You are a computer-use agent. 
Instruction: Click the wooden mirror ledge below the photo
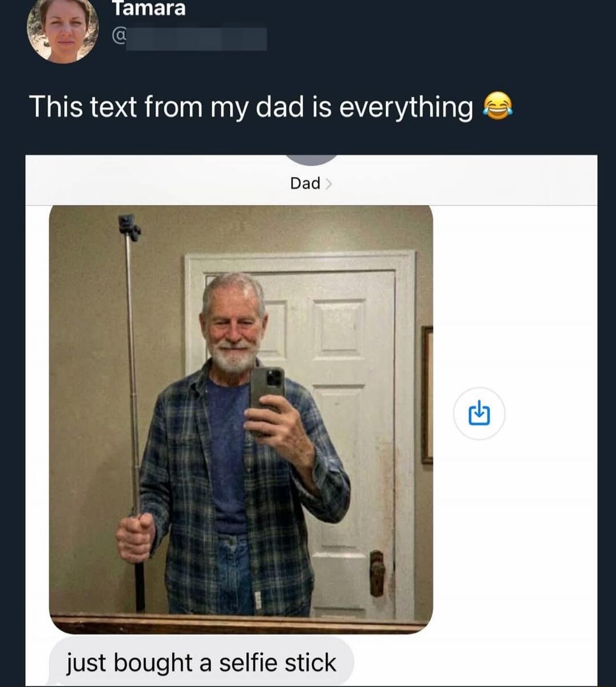tap(240, 624)
